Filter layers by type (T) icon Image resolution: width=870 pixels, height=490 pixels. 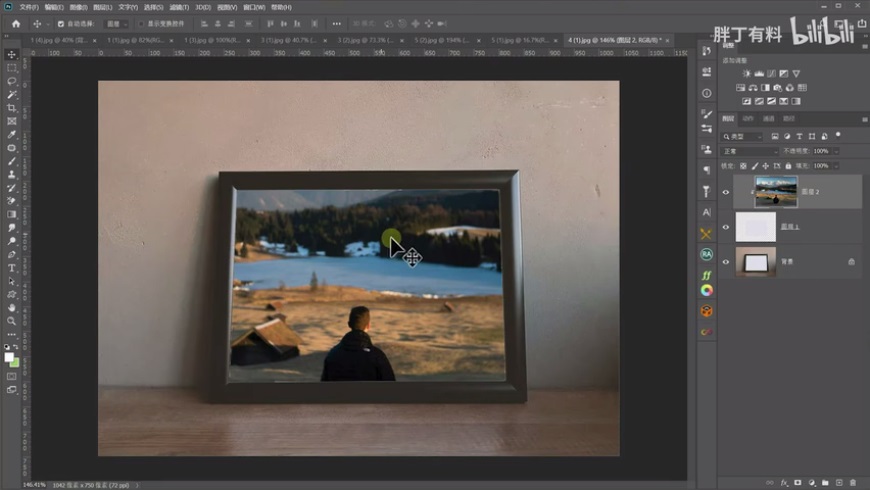(800, 137)
